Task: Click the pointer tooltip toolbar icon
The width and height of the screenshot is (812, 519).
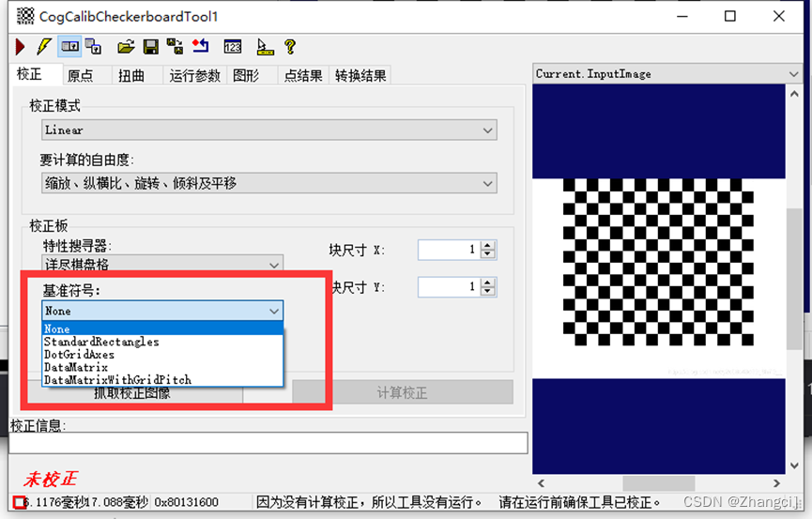Action: coord(265,47)
